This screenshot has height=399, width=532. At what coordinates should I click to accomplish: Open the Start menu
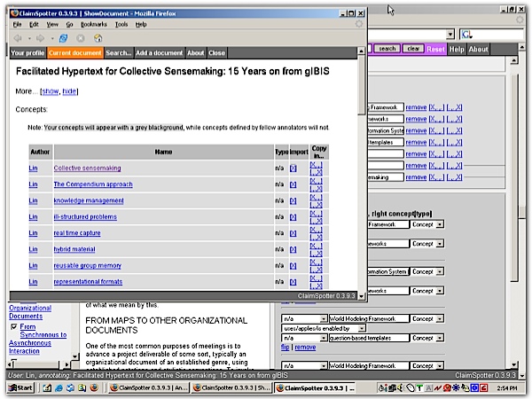pyautogui.click(x=21, y=387)
